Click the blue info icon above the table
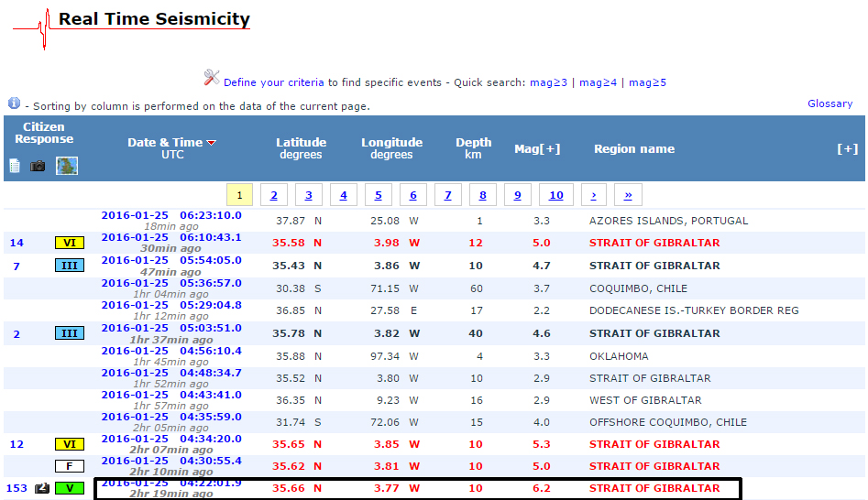The width and height of the screenshot is (868, 500). point(14,103)
